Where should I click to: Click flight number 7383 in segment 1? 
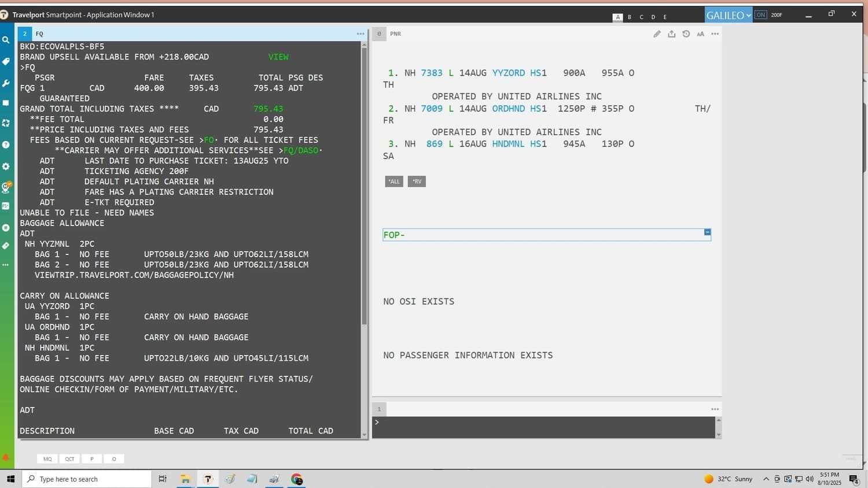[x=432, y=73]
